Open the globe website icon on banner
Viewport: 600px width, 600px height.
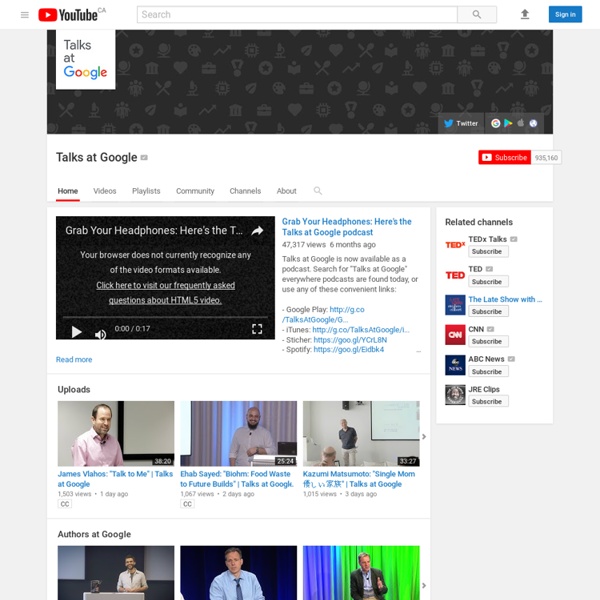click(x=533, y=123)
